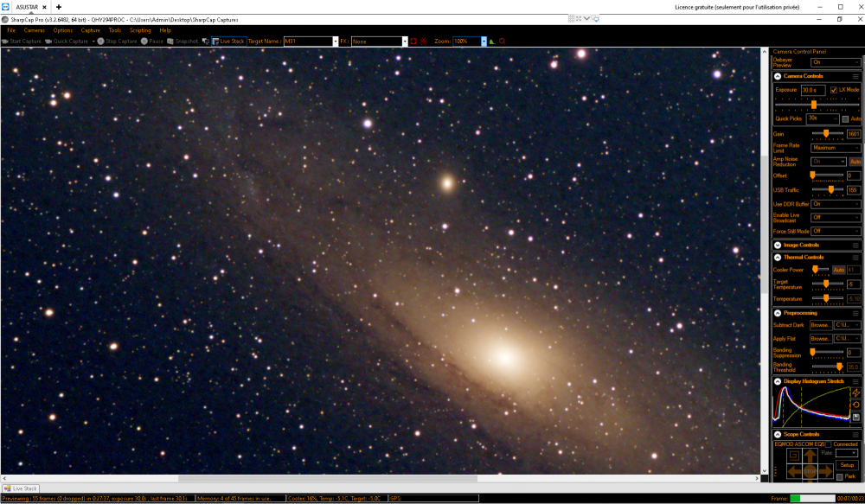Open the Thermal Controls panel menu icon
Image resolution: width=865 pixels, height=504 pixels.
pyautogui.click(x=855, y=258)
